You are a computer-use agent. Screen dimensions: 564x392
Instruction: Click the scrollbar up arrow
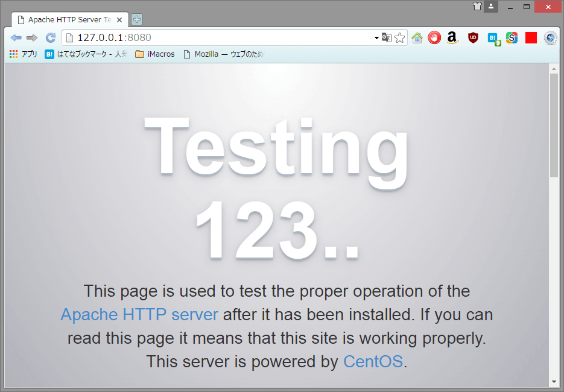[554, 68]
